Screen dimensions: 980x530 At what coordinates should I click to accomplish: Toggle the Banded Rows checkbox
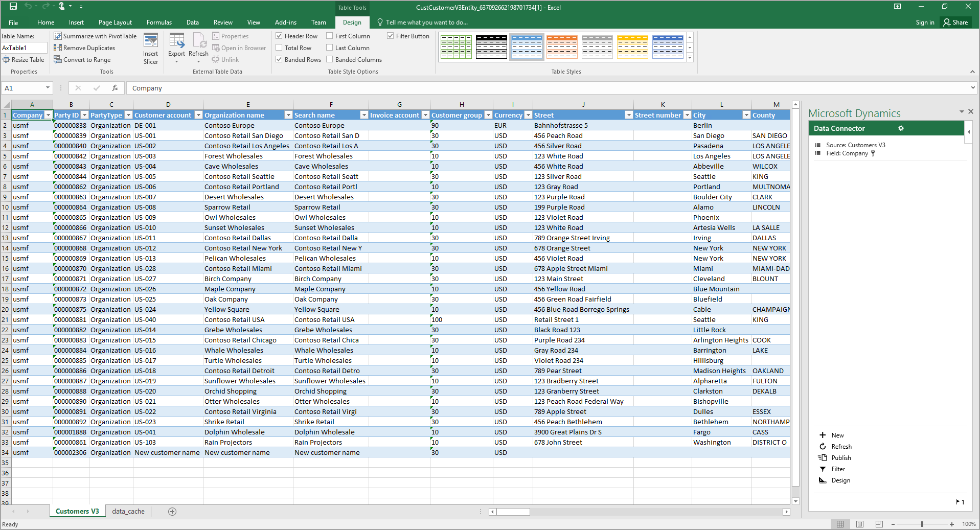(279, 59)
